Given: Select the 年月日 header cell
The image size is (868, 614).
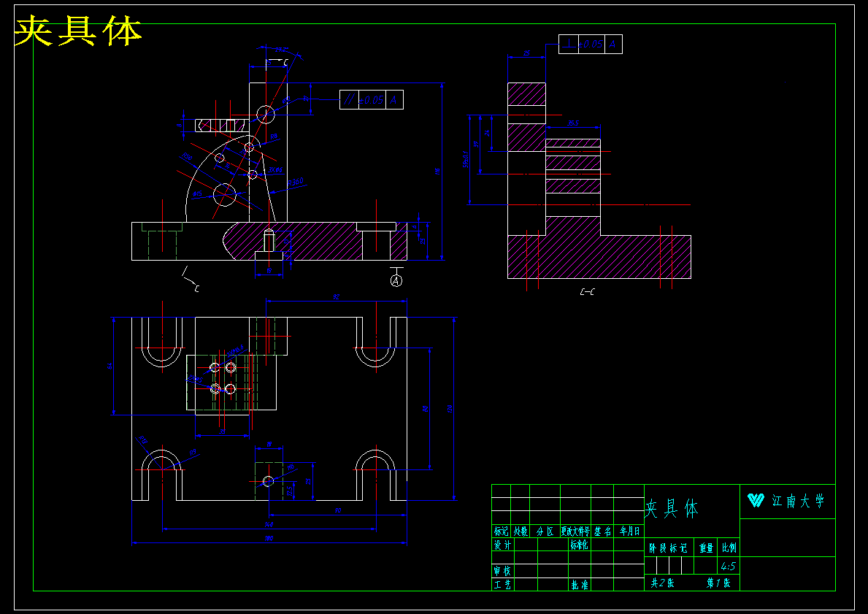Looking at the screenshot, I should 629,531.
